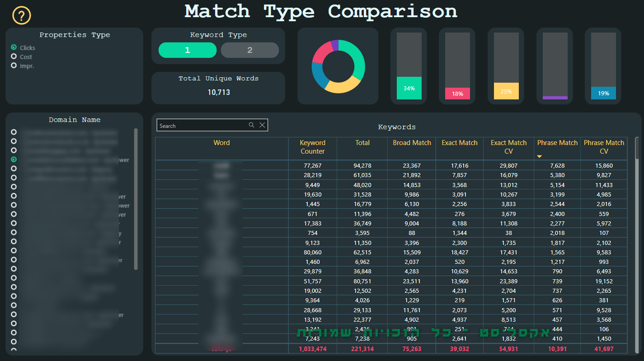Click cell 15,860 in Phrase Match CV
Screen dimensions: 644x361
tap(604, 166)
